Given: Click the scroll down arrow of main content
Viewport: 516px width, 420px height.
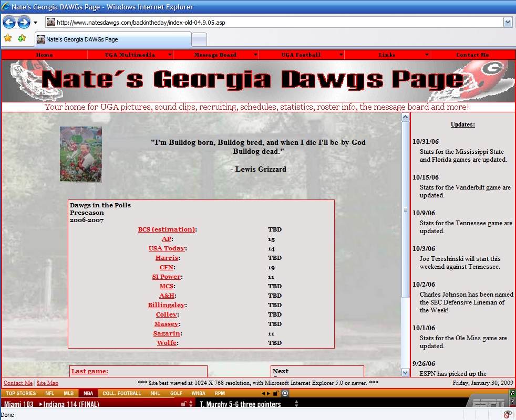Looking at the screenshot, I should click(406, 373).
